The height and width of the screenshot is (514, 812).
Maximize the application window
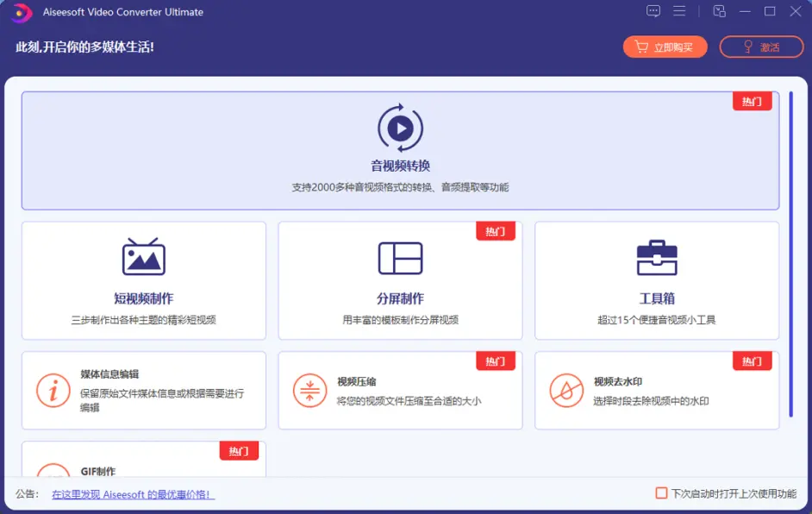point(770,11)
